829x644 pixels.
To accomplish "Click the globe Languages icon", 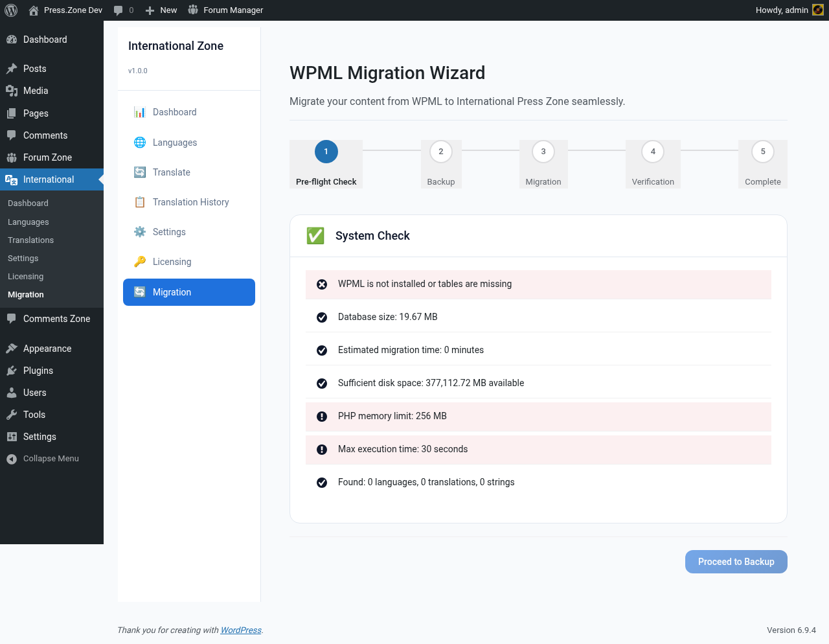I will pos(140,143).
